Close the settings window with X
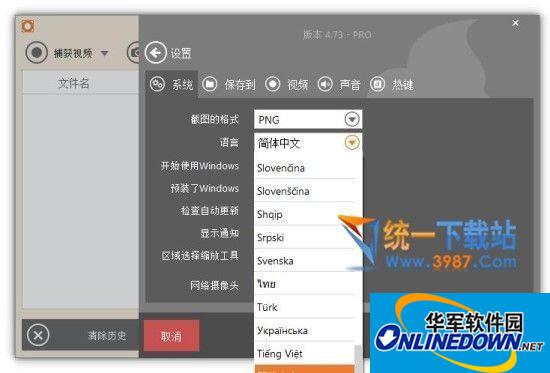This screenshot has height=373, width=550. coord(515,23)
